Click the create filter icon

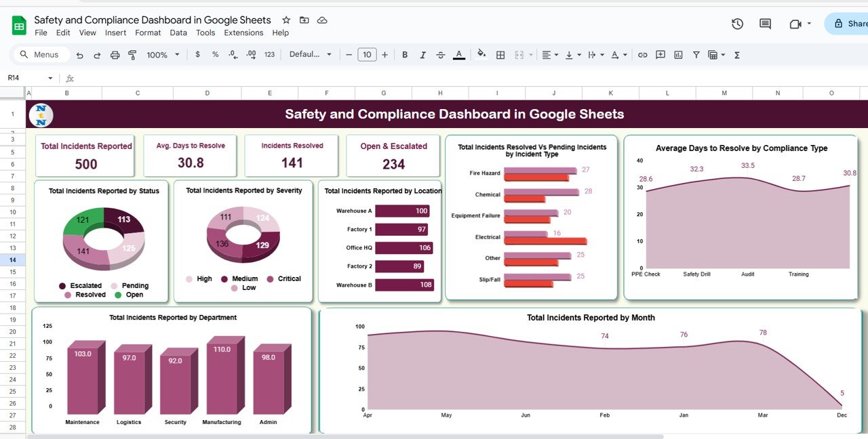[x=696, y=55]
